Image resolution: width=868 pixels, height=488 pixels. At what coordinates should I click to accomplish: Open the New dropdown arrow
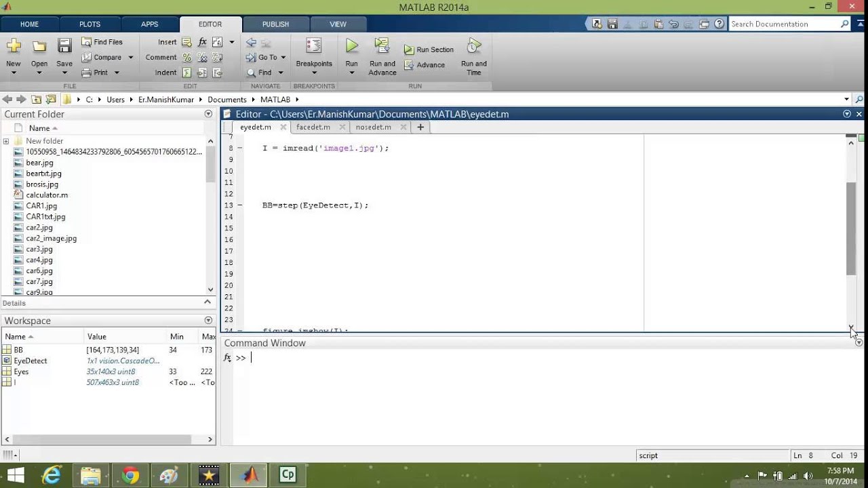tap(14, 73)
